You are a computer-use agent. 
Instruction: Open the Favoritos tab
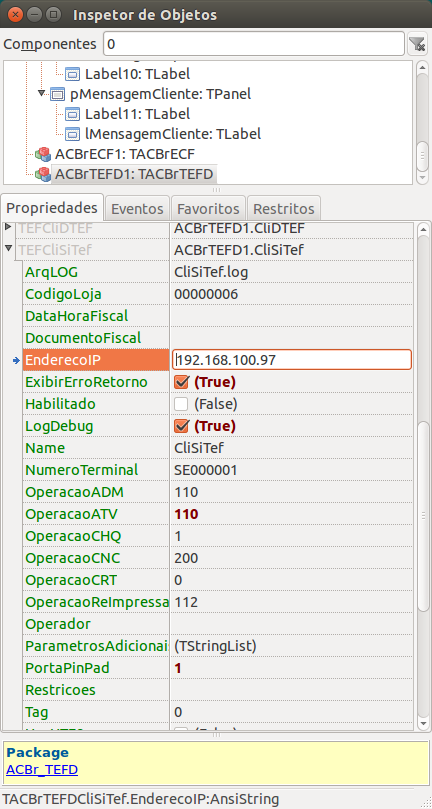[208, 209]
